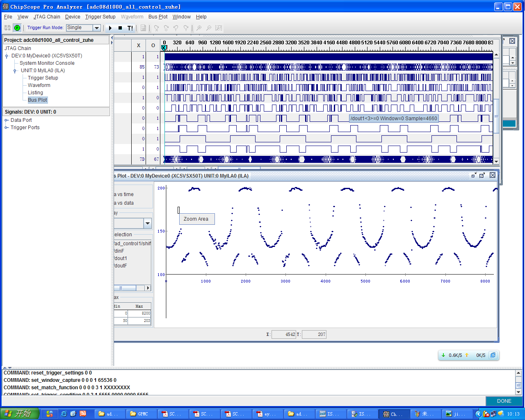Image resolution: width=525 pixels, height=420 pixels.
Task: Open the Trigger Setup menu
Action: 100,17
